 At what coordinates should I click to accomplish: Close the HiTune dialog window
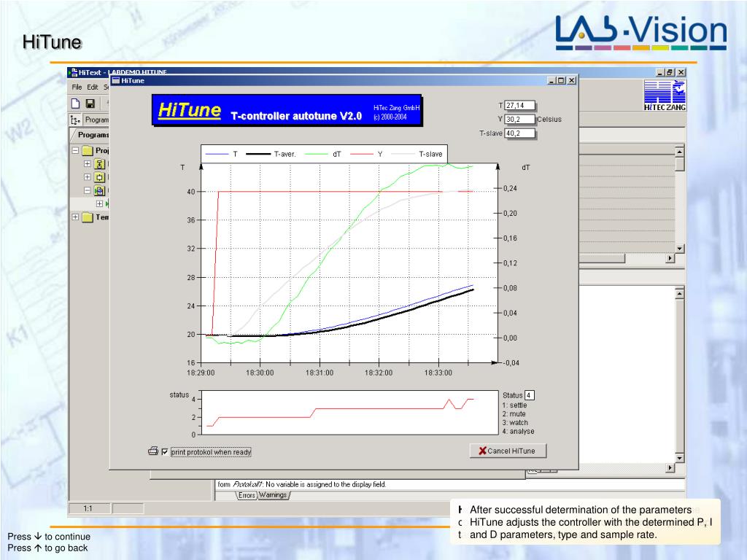click(572, 80)
